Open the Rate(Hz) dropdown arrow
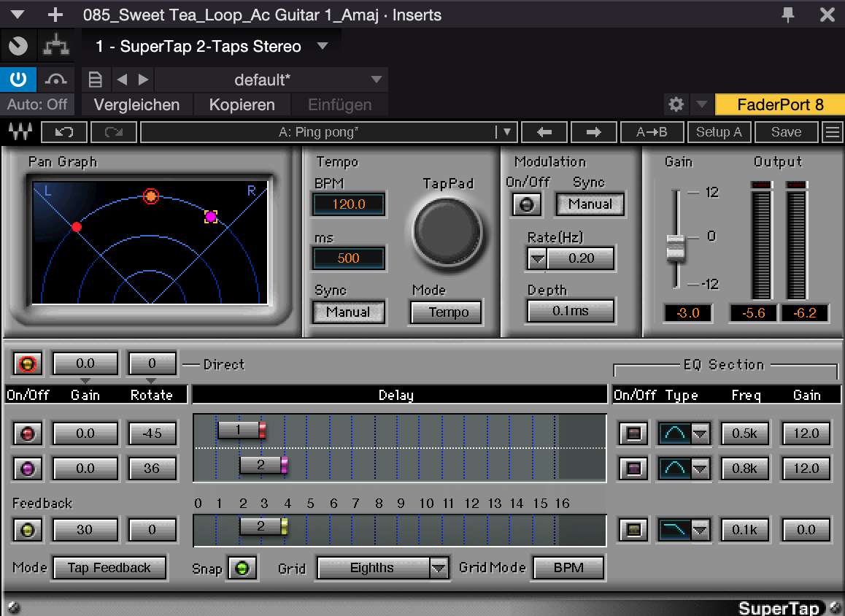 point(537,258)
